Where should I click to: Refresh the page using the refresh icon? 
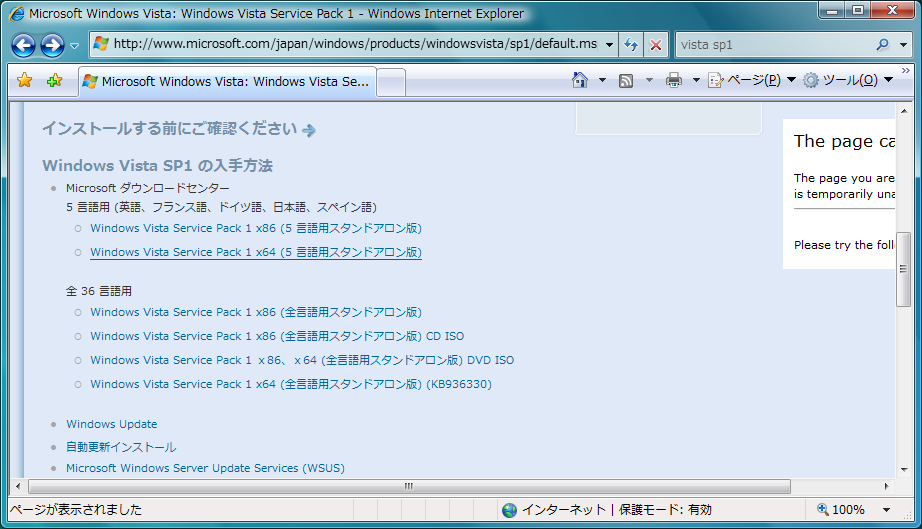pos(631,45)
